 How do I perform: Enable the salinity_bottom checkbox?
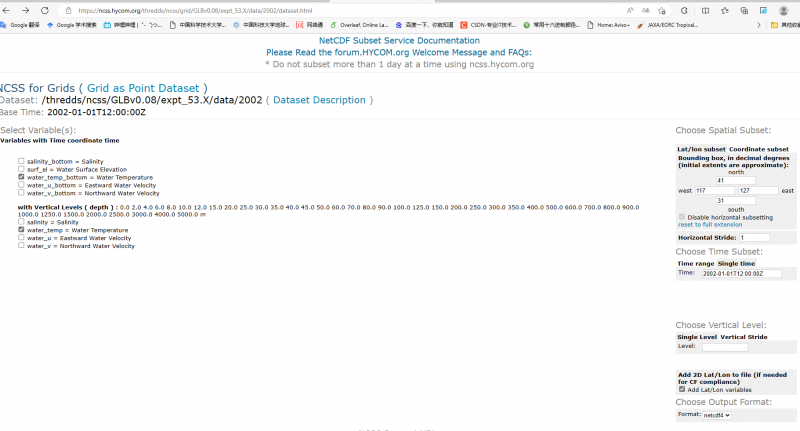pos(21,161)
